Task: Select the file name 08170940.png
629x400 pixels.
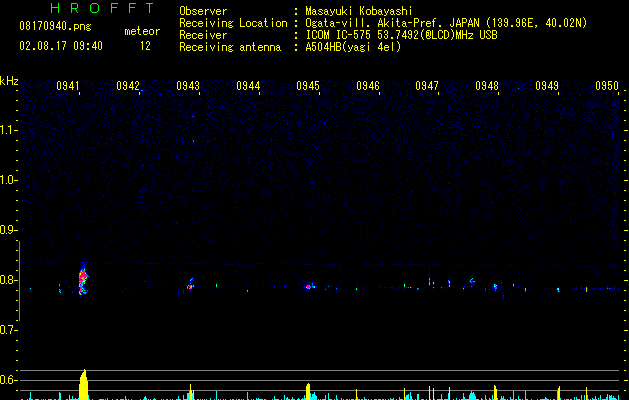Action: (55, 26)
